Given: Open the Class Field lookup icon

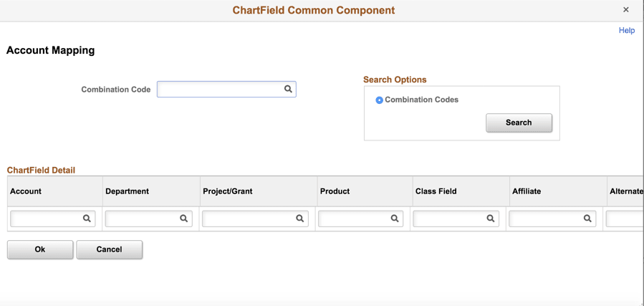Looking at the screenshot, I should [x=491, y=219].
